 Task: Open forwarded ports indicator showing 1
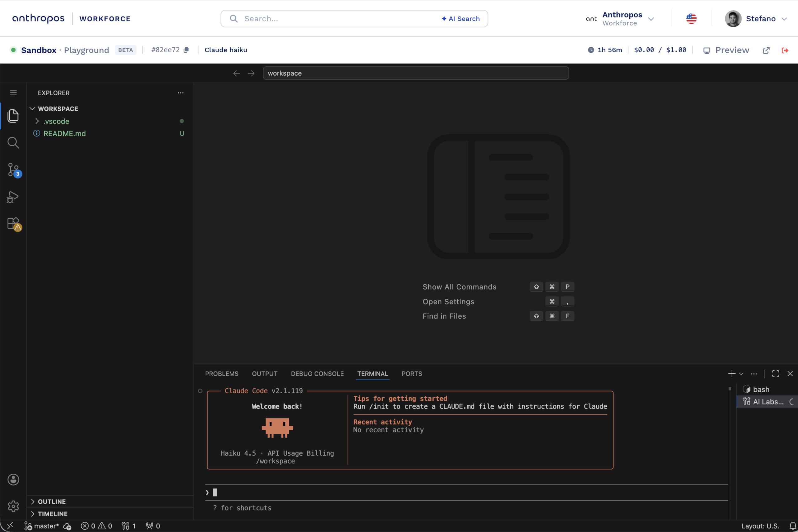(129, 526)
